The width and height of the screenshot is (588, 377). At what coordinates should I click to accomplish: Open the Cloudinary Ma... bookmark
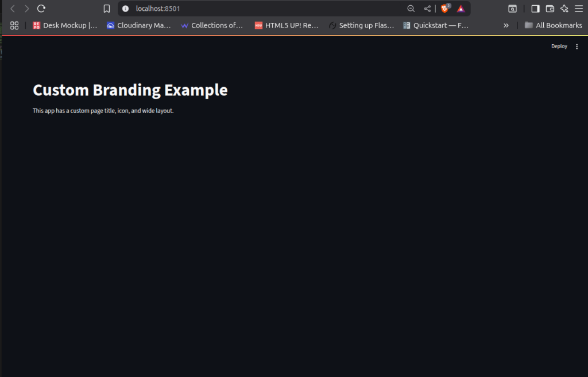[x=139, y=25]
